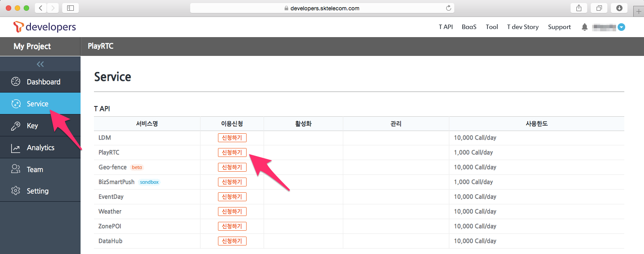Click PlayRTC 1,000 Call/day limit
This screenshot has height=254, width=644.
coord(473,152)
